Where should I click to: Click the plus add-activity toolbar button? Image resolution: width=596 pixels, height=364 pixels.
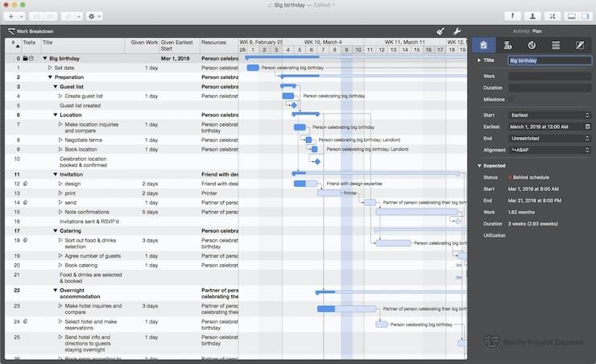coord(10,16)
